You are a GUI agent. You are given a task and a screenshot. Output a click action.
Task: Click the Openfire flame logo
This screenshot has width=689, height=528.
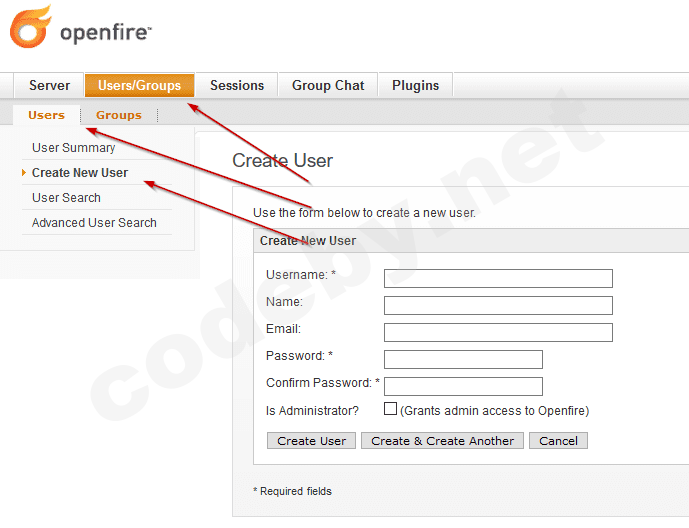[x=31, y=27]
